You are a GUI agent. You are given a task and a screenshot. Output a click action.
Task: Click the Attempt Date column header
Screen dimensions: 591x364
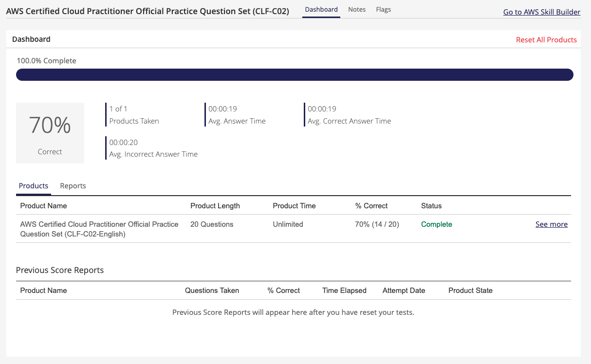404,291
